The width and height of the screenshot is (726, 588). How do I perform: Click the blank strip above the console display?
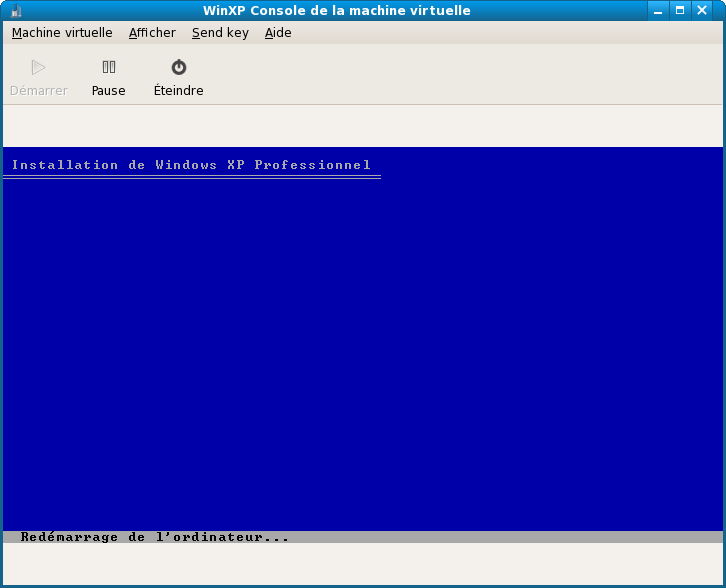click(362, 126)
